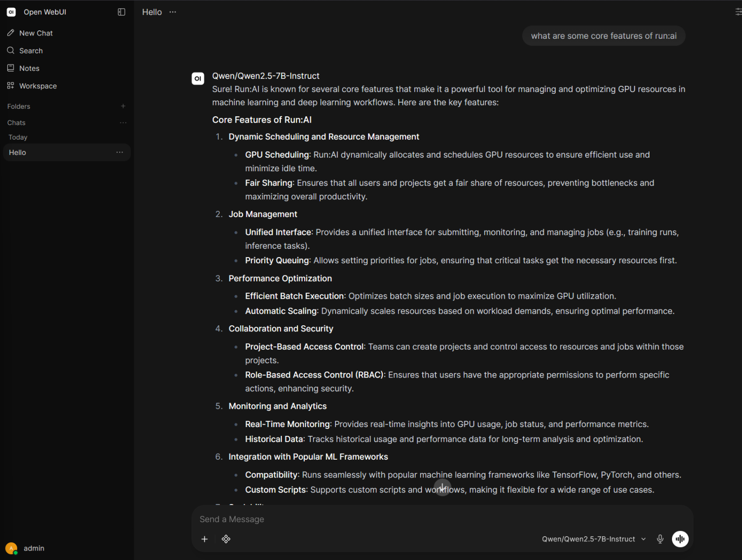This screenshot has width=742, height=560.
Task: Open options menu for Hello chat
Action: point(120,153)
